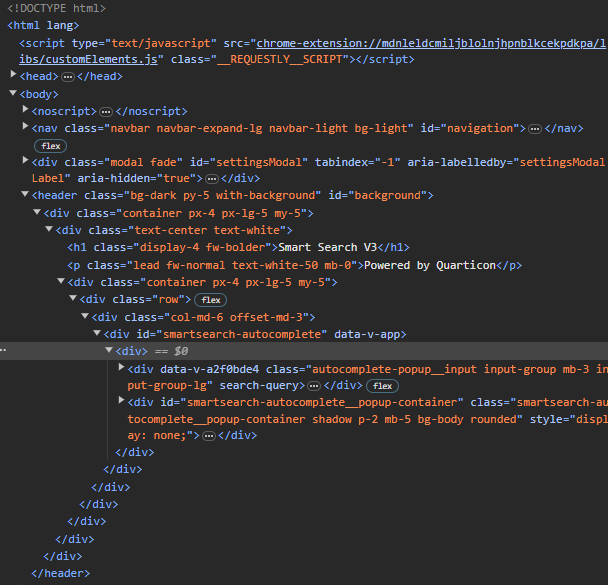608x585 pixels.
Task: Collapse first container px-4 div under header
Action: [37, 212]
